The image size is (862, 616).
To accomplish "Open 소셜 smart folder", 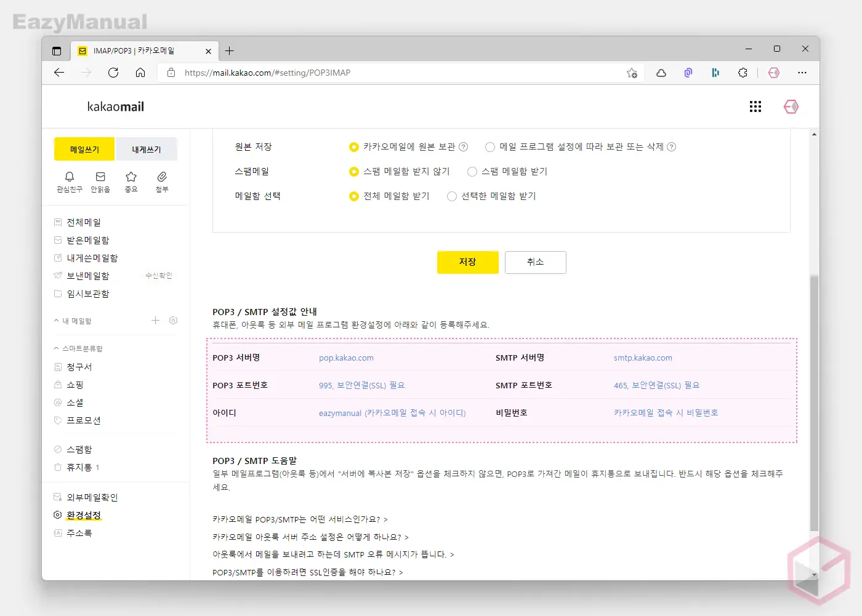I will (75, 402).
